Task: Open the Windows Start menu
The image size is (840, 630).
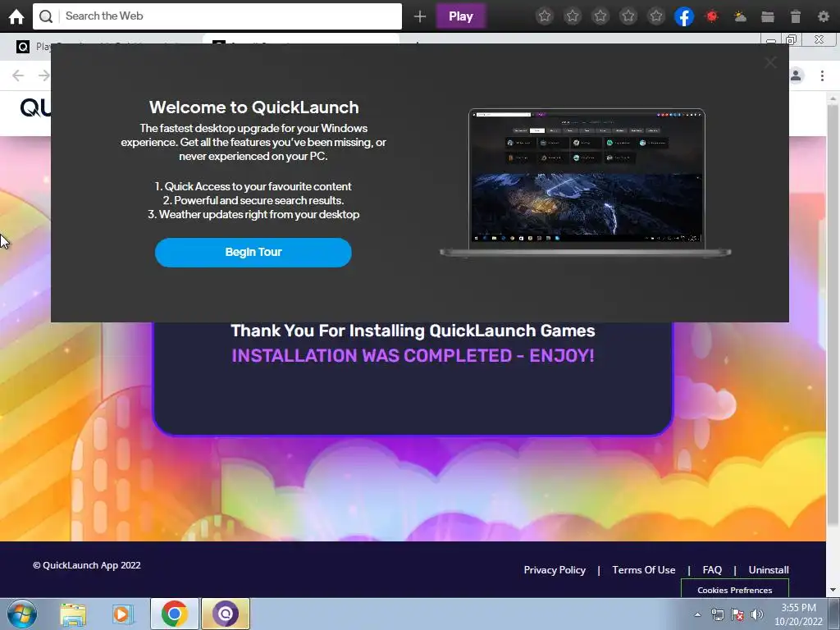Action: pos(21,614)
